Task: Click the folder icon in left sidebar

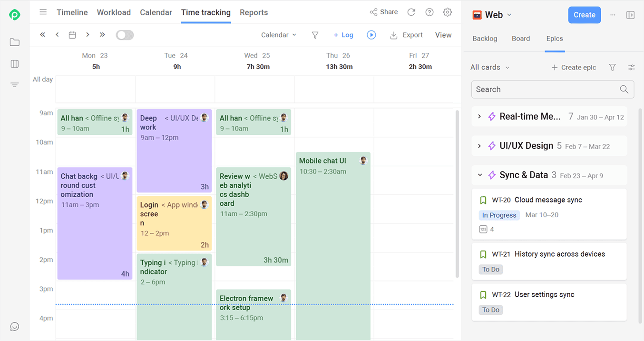Action: [15, 42]
